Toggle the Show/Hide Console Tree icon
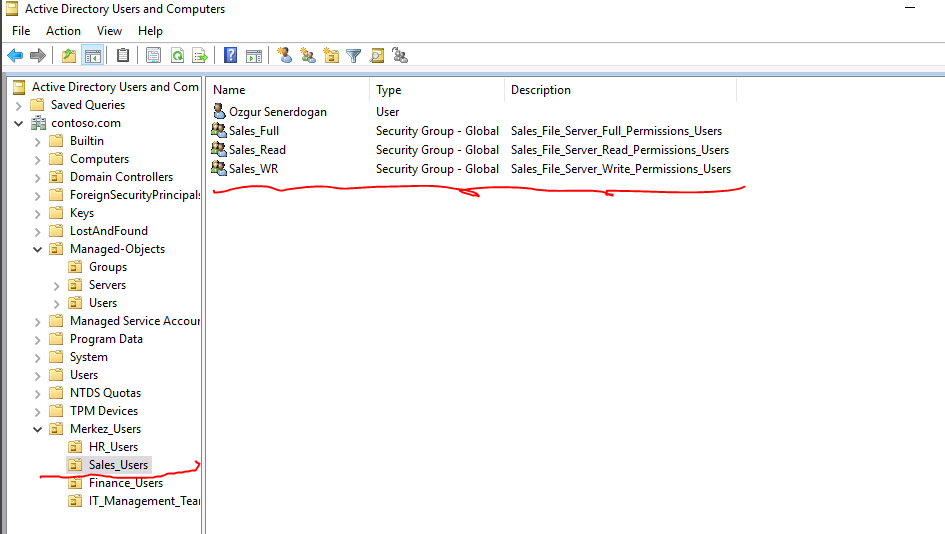This screenshot has height=534, width=945. click(93, 56)
